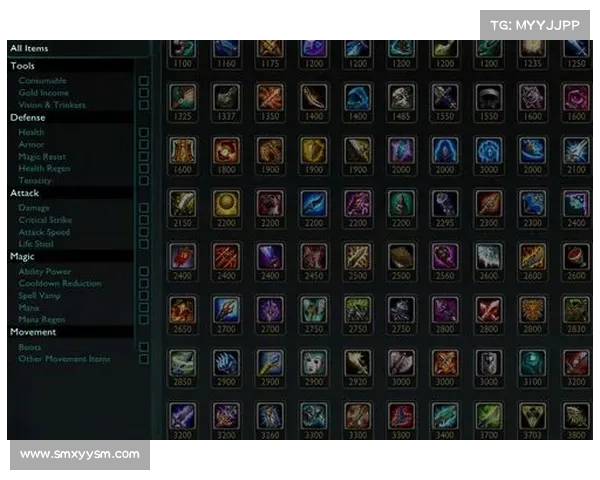Select the item icon priced 1485
Screen dimensions: 600x480
coord(401,98)
